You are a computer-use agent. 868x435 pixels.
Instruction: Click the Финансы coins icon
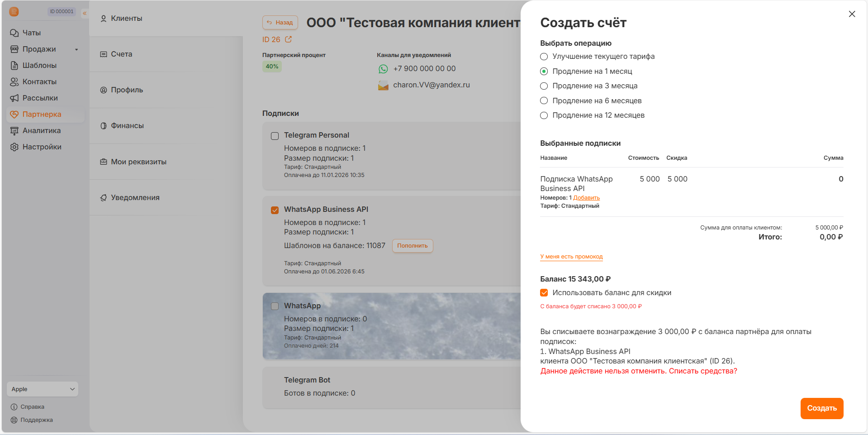tap(104, 126)
